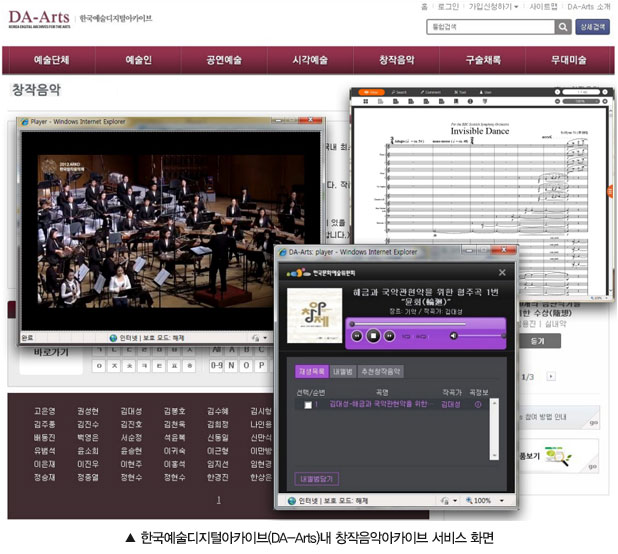Switch to 추천창작음악 tab

tap(380, 371)
